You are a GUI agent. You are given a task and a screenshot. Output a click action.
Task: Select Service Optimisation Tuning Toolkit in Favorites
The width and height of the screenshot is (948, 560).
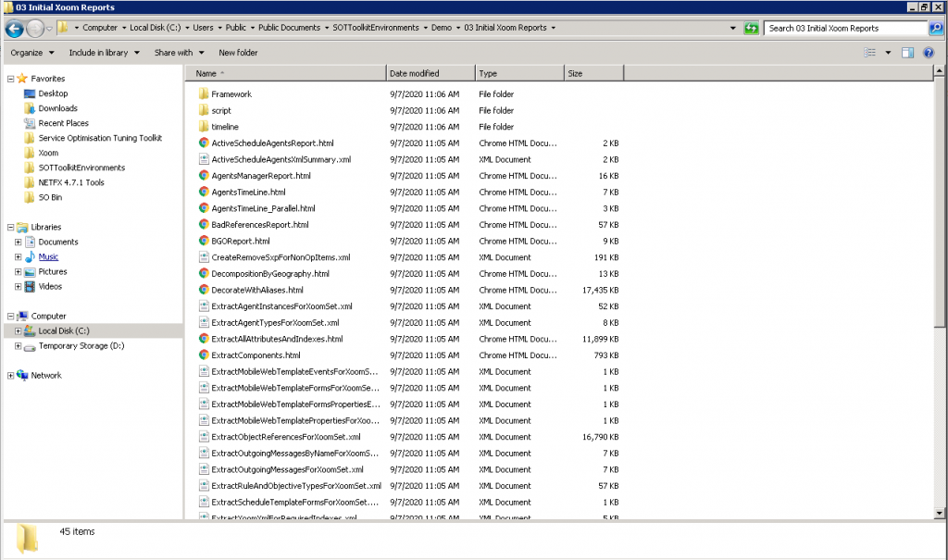pos(100,138)
